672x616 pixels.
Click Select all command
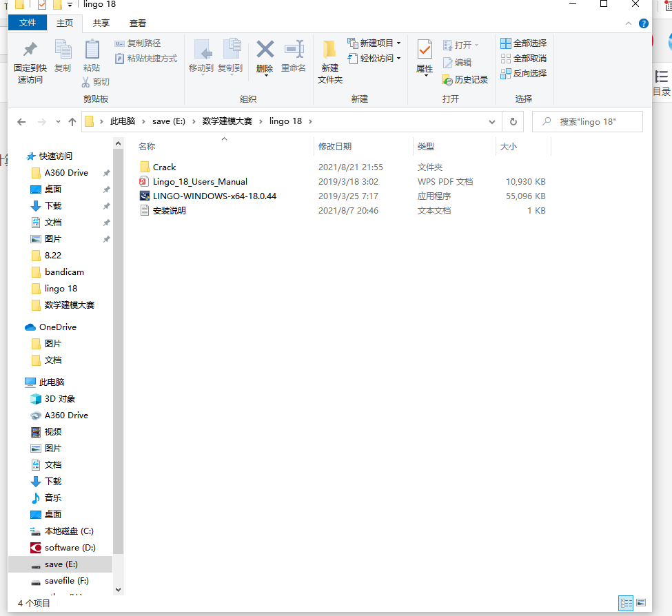pyautogui.click(x=523, y=43)
